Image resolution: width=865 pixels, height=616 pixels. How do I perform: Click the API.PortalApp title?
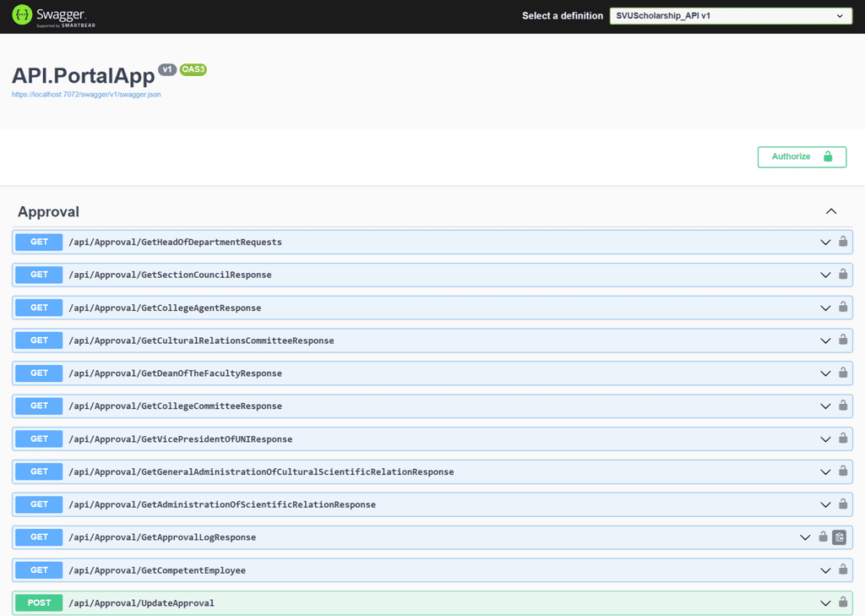click(x=84, y=75)
